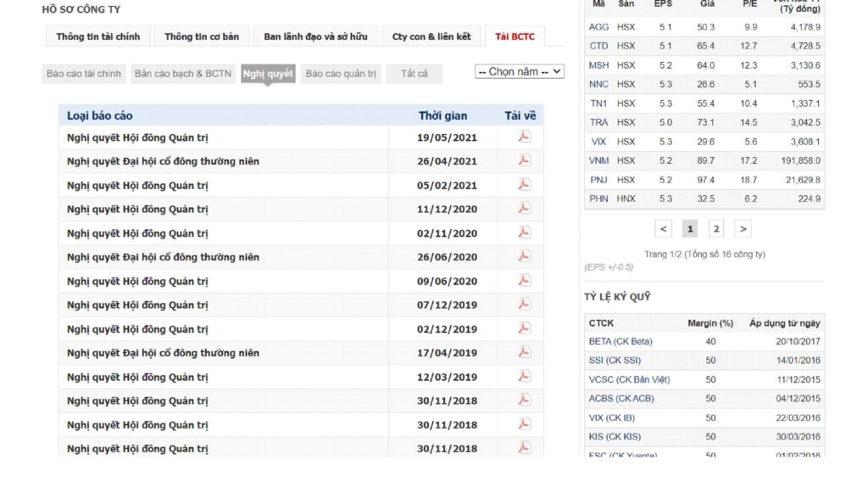Click Nghị quyết Đại hội cổ đông 26/04/2021 row
The height and width of the screenshot is (487, 868).
tap(301, 161)
